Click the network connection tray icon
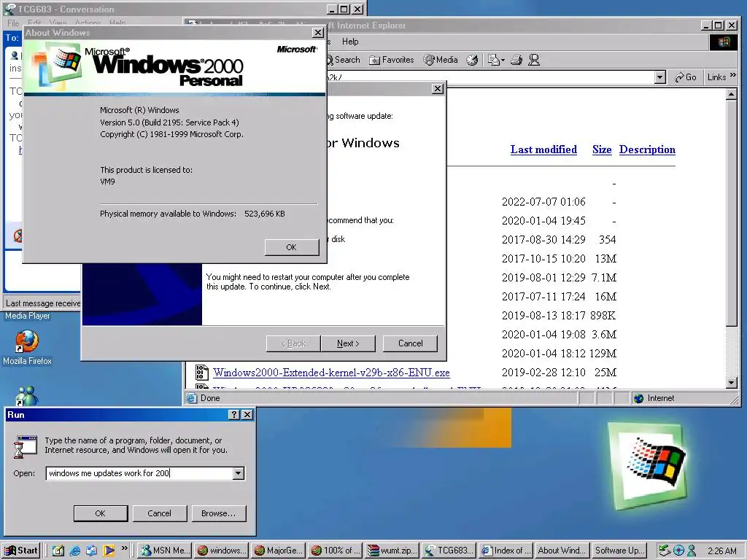747x560 pixels. [665, 551]
